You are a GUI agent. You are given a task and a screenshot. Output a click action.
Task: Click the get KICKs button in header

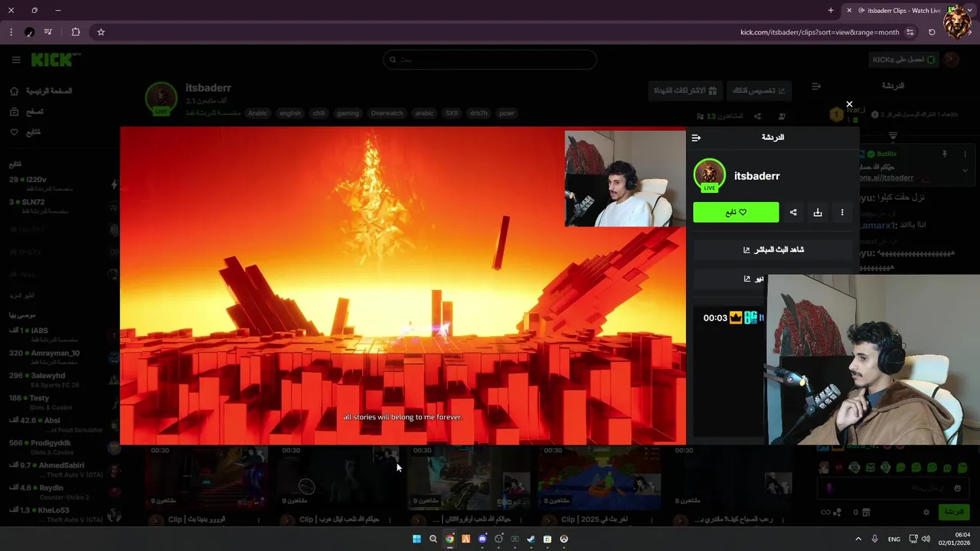[x=904, y=60]
